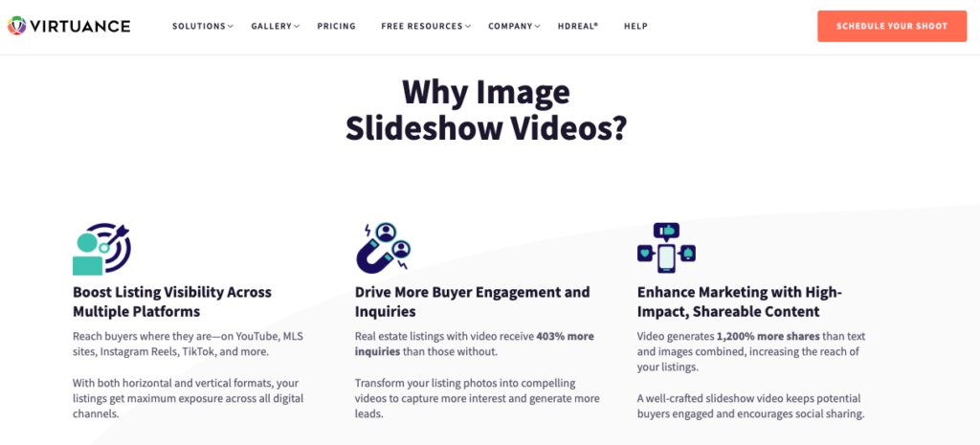Screen dimensions: 980x445
Task: Click the '1,200% more shares' bold text
Action: [768, 336]
